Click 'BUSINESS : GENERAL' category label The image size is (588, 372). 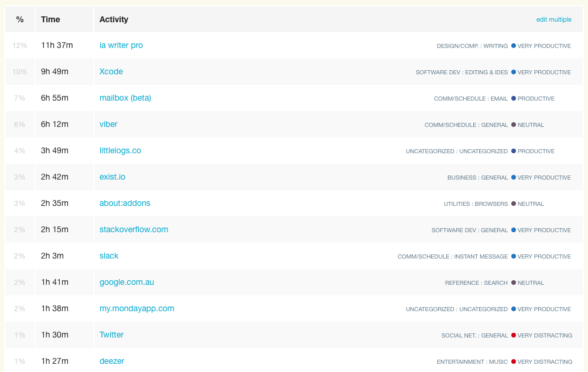coord(477,178)
